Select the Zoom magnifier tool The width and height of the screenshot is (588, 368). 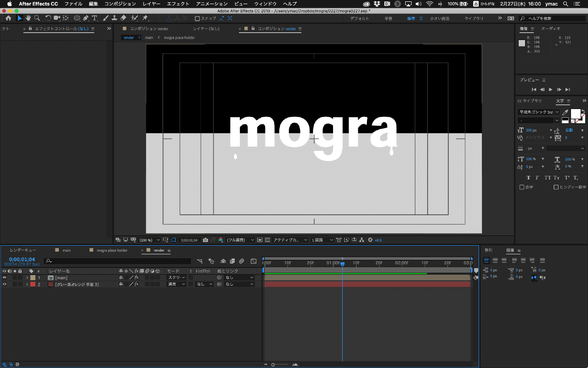(x=37, y=18)
